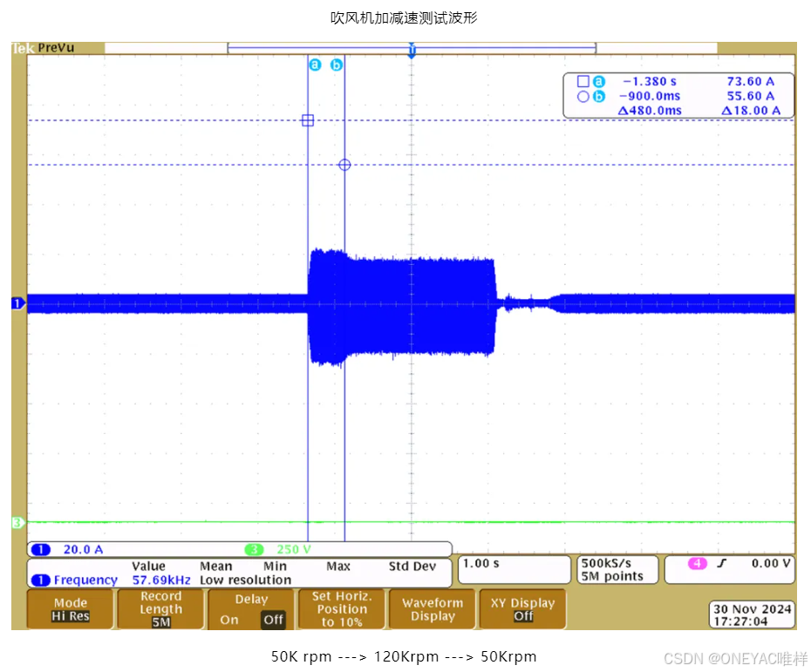Click the Tek logo at top left

[24, 48]
